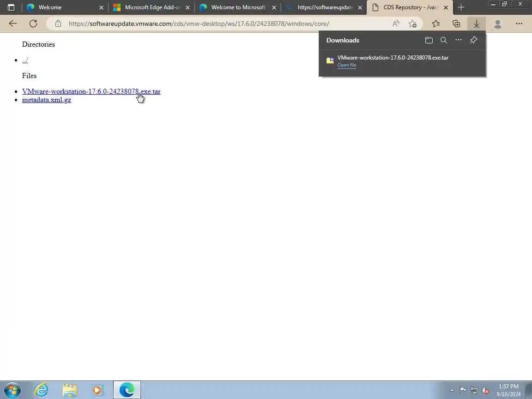Close the Welcome to Microsoft tab
The width and height of the screenshot is (532, 399).
pyautogui.click(x=274, y=7)
